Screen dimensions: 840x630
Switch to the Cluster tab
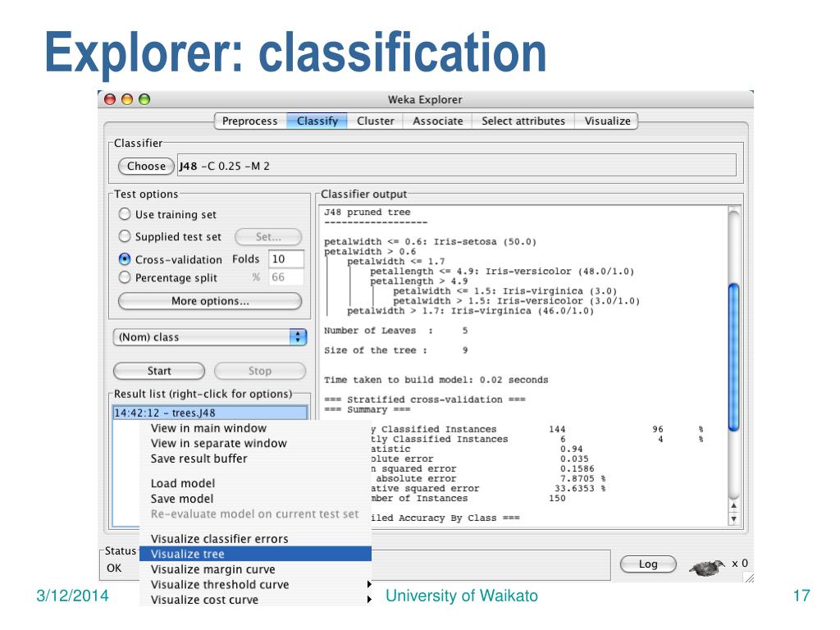click(x=375, y=121)
